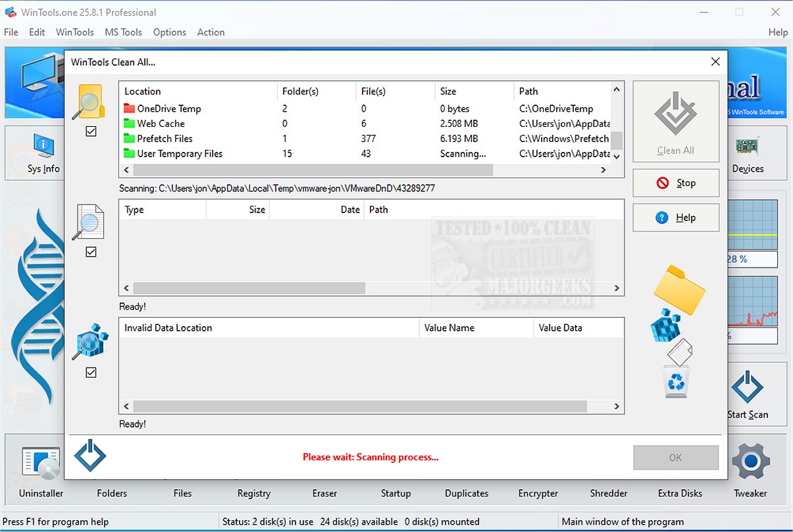Open the Registry tool

coord(254,493)
